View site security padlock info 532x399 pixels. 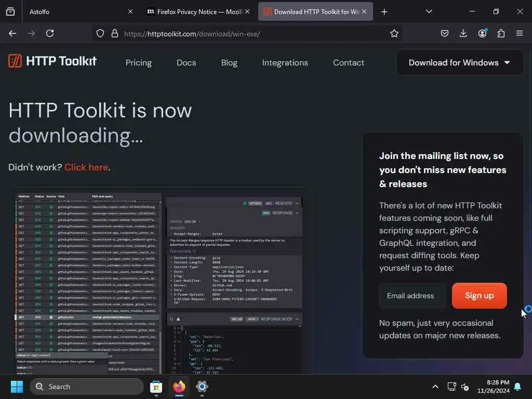[115, 34]
